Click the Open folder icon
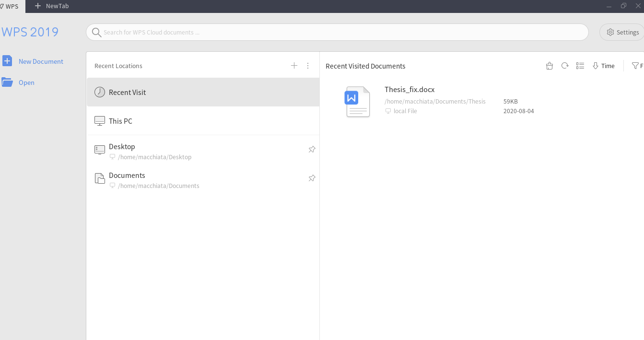Image resolution: width=644 pixels, height=340 pixels. pos(7,82)
